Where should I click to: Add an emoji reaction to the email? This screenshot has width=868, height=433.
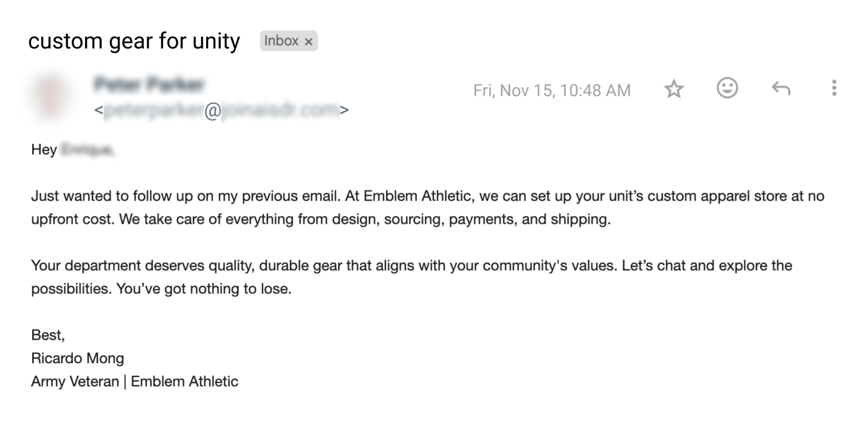point(727,88)
